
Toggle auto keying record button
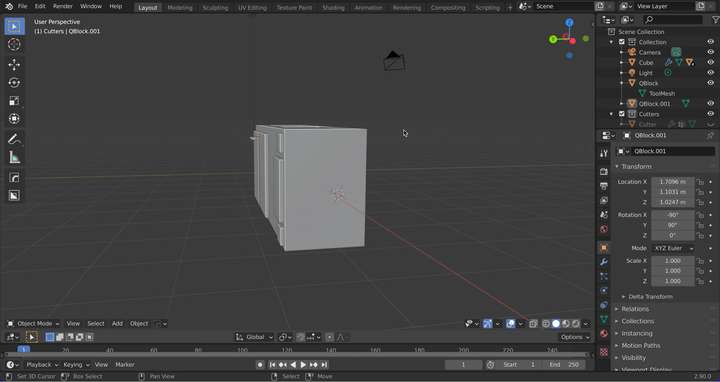point(260,365)
